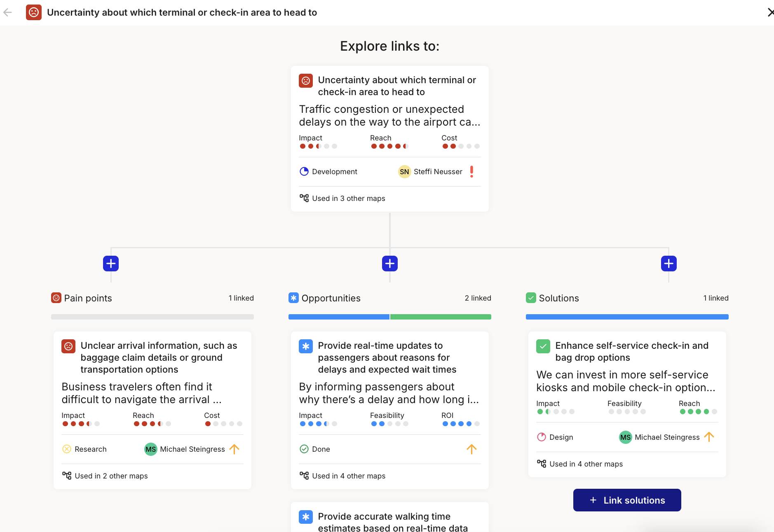The width and height of the screenshot is (774, 532).
Task: Click the sad-face icon in the page header
Action: (x=34, y=12)
